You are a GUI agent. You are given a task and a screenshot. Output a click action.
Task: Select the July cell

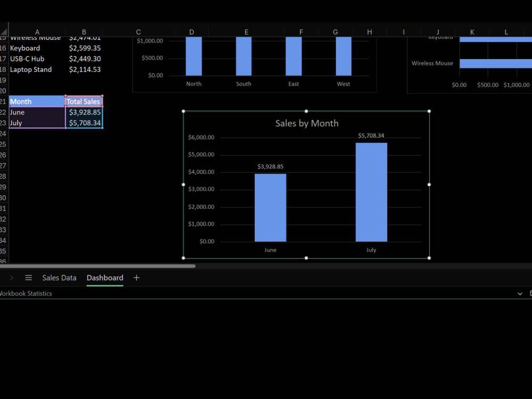coord(37,123)
